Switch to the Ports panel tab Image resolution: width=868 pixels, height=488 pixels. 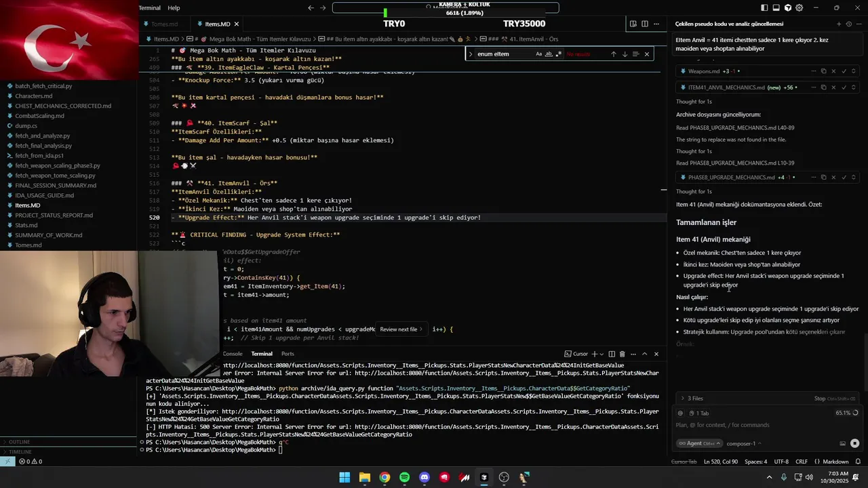pyautogui.click(x=288, y=354)
